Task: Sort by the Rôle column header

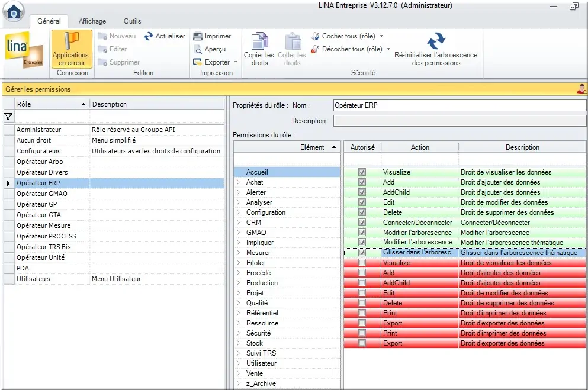Action: [x=52, y=104]
